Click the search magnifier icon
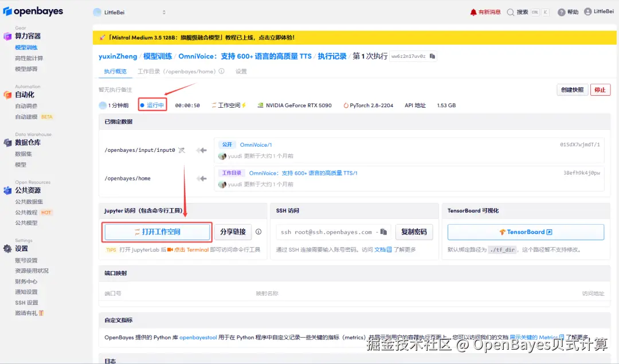This screenshot has height=364, width=619. [x=511, y=12]
